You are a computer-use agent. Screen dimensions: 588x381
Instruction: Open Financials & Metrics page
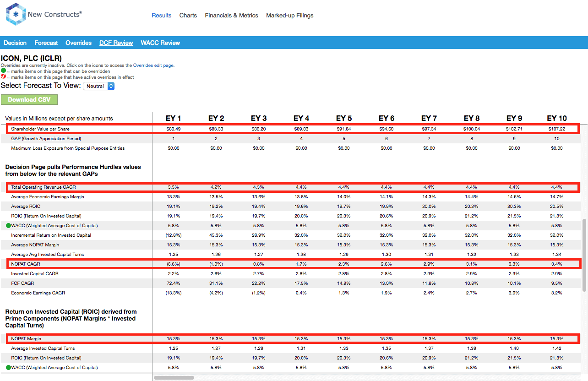tap(232, 15)
